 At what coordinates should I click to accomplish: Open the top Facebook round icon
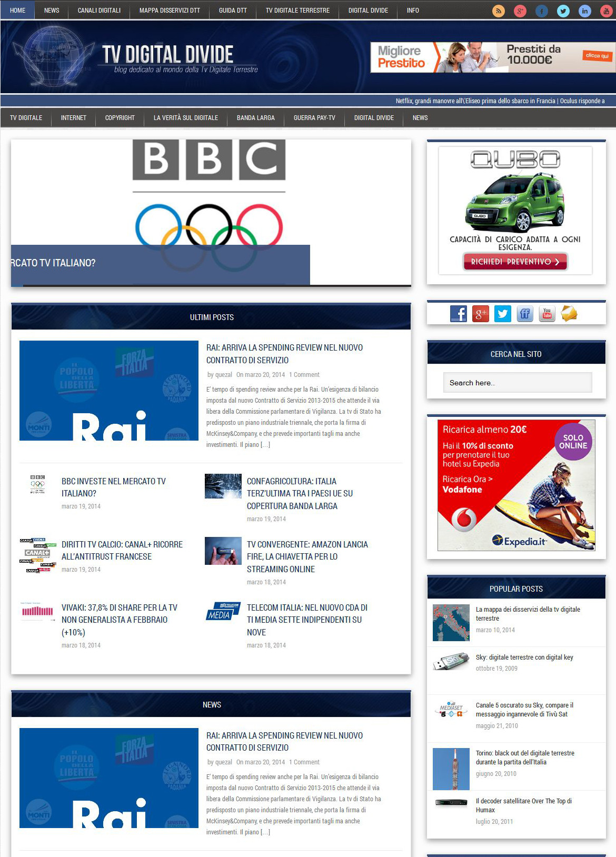point(542,11)
